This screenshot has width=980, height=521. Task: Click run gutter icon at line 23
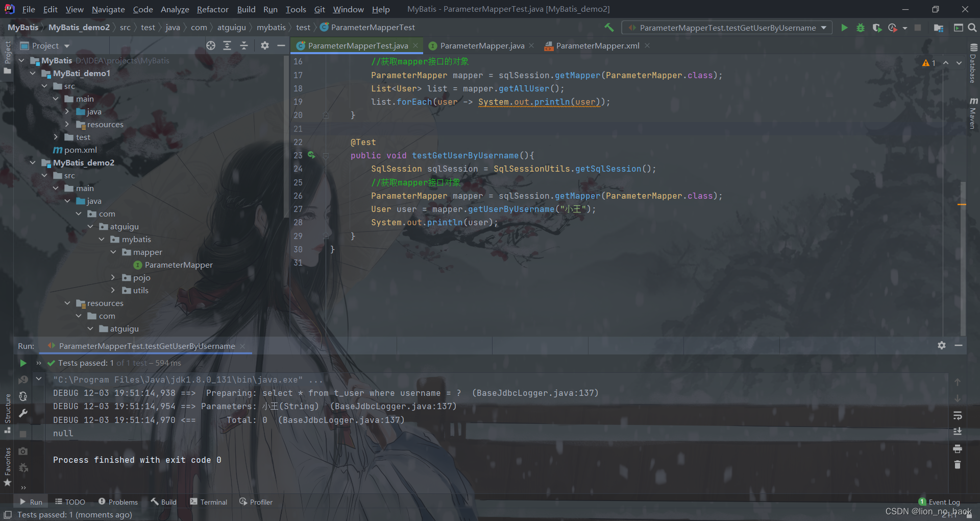[311, 155]
